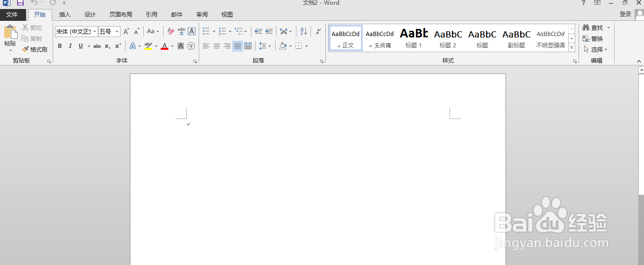Click the decrease indent icon
This screenshot has width=644, height=265.
tap(258, 32)
